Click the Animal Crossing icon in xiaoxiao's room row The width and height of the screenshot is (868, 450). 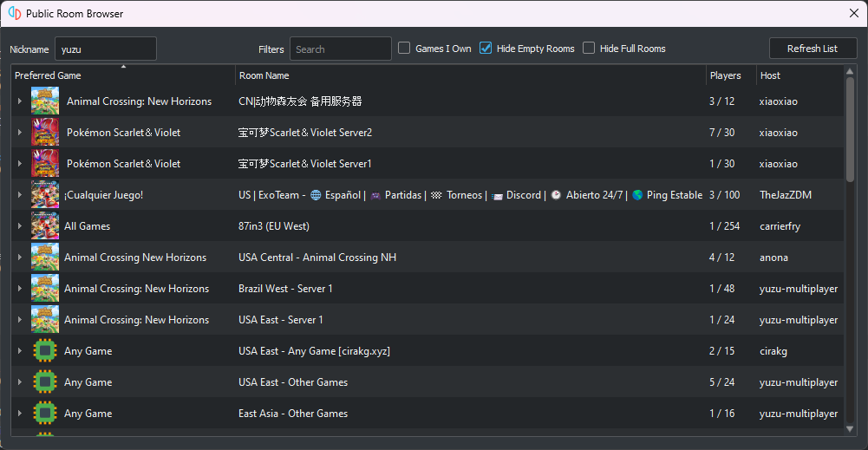click(45, 101)
